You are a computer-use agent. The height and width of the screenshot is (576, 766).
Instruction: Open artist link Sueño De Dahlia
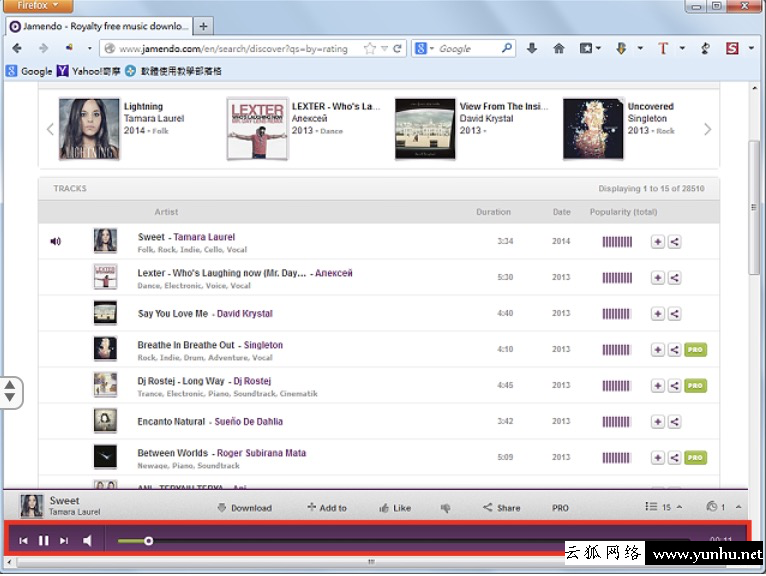tap(249, 422)
